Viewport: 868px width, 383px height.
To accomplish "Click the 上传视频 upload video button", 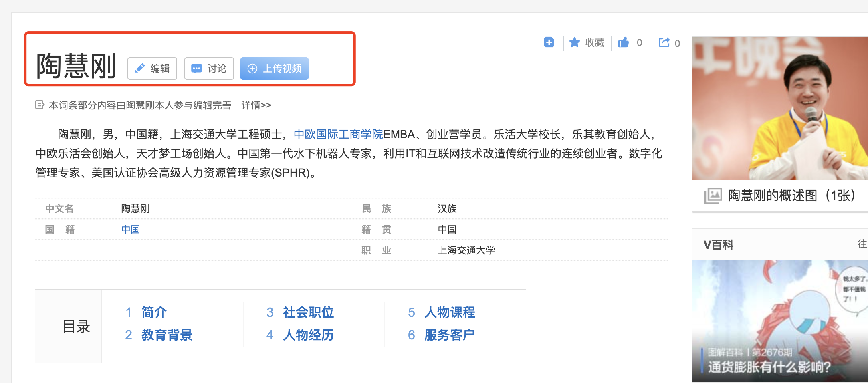I will point(275,69).
